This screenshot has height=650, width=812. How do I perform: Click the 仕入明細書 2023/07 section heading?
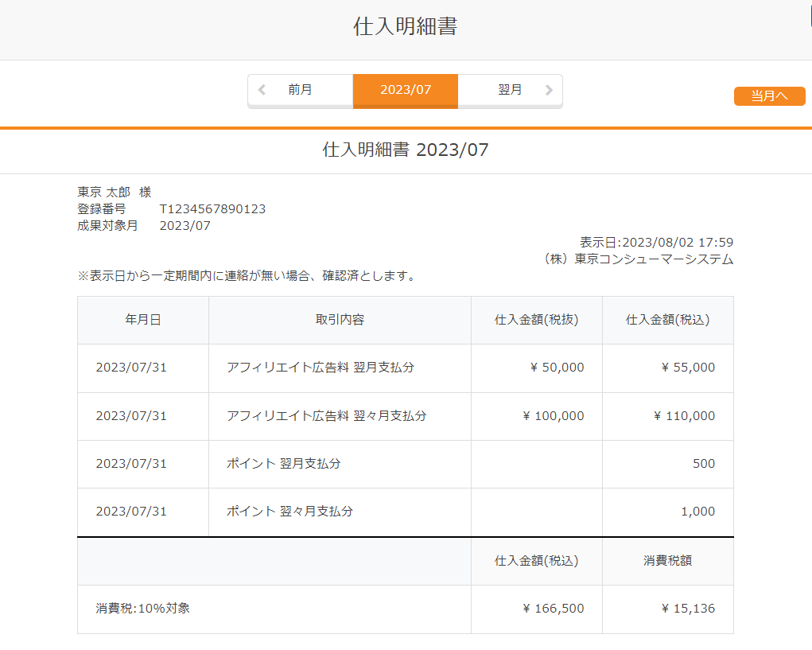coord(406,150)
